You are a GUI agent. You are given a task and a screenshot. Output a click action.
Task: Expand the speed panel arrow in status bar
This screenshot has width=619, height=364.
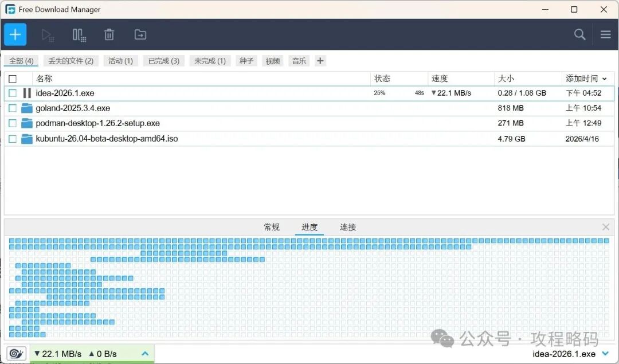click(x=145, y=354)
